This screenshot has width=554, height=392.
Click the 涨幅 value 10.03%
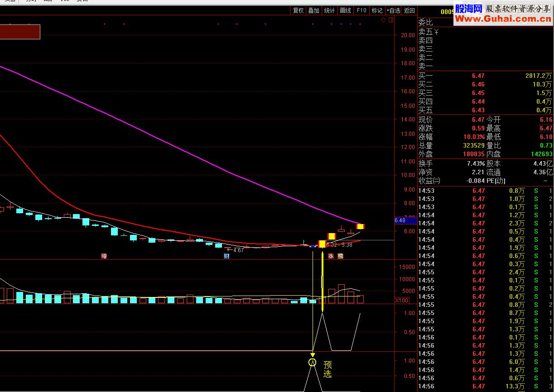pos(473,137)
